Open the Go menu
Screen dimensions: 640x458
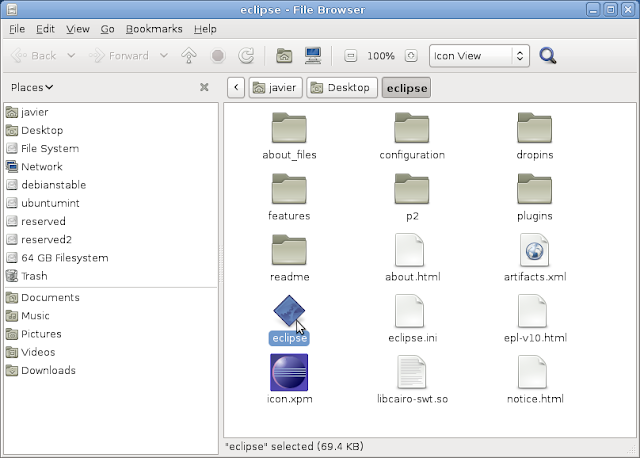click(x=107, y=29)
